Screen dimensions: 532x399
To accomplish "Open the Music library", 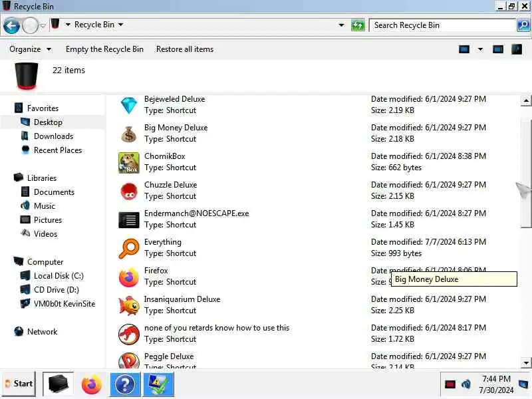I will pyautogui.click(x=45, y=206).
